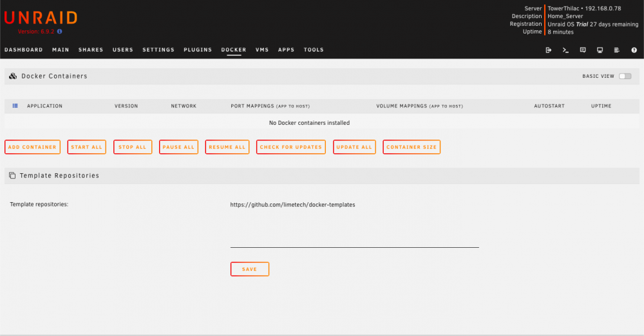
Task: Select the Docker tab
Action: (234, 50)
